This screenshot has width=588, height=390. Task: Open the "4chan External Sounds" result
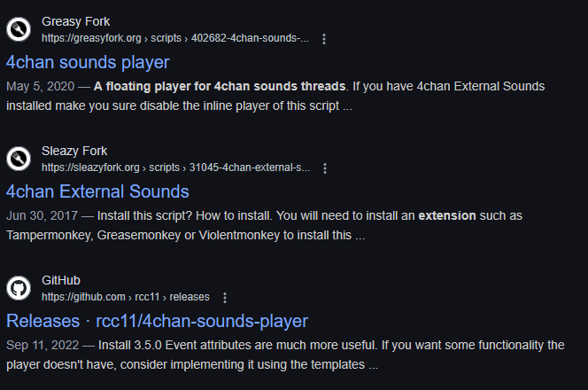pyautogui.click(x=97, y=191)
